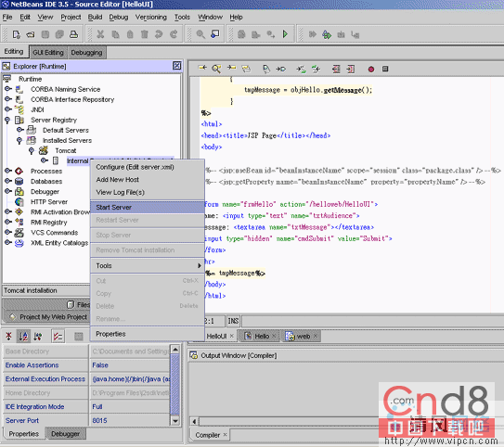This screenshot has width=504, height=447.
Task: Collapse the Server Registry node
Action: point(7,121)
